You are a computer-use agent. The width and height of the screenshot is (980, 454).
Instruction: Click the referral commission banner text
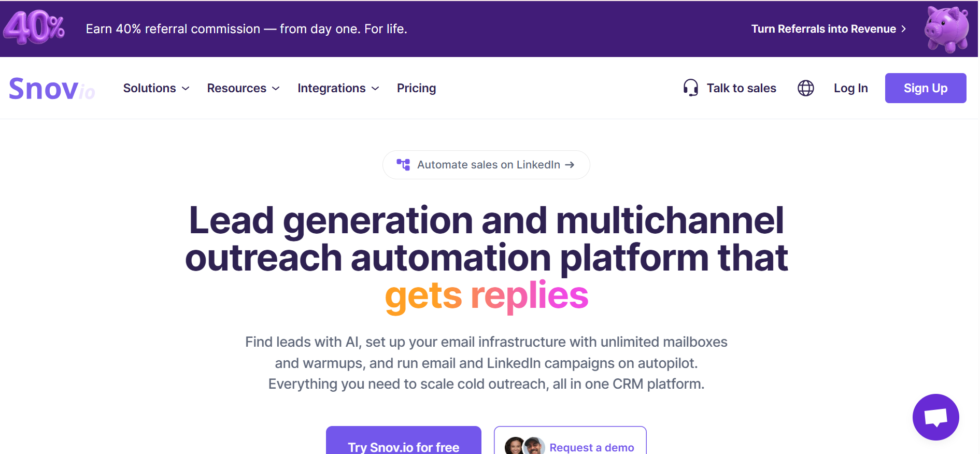point(246,29)
